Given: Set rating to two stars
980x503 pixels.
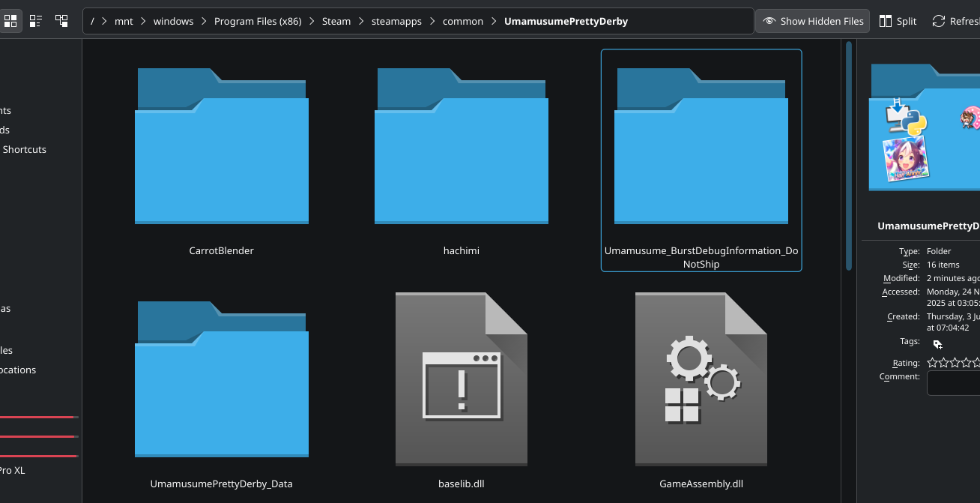Looking at the screenshot, I should tap(944, 363).
